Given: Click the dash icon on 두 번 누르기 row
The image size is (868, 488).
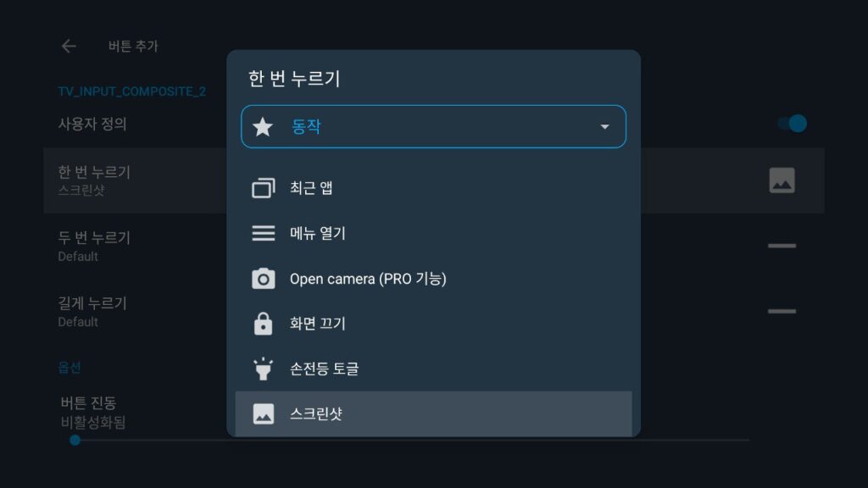Looking at the screenshot, I should coord(782,246).
